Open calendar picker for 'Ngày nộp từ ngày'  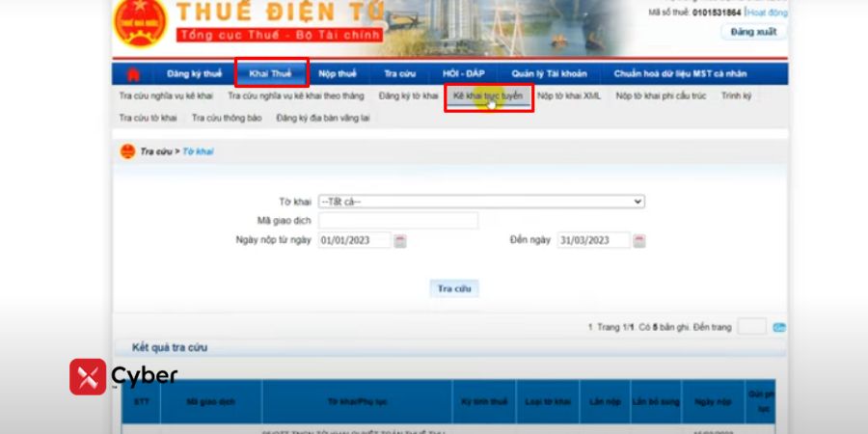point(400,241)
